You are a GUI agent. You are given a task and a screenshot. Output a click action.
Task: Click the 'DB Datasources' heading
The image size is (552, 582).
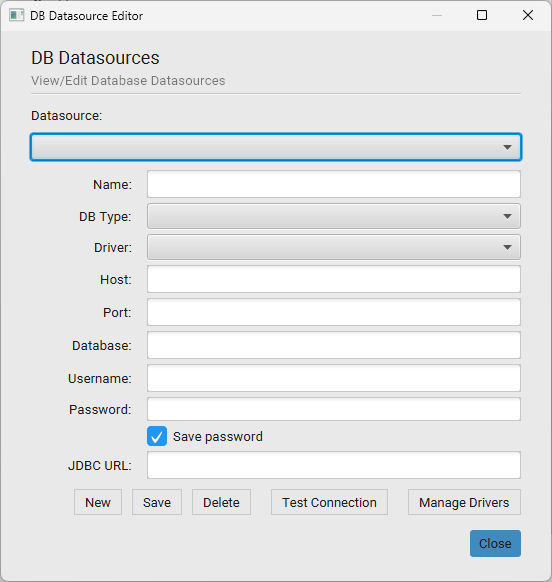pyautogui.click(x=95, y=58)
